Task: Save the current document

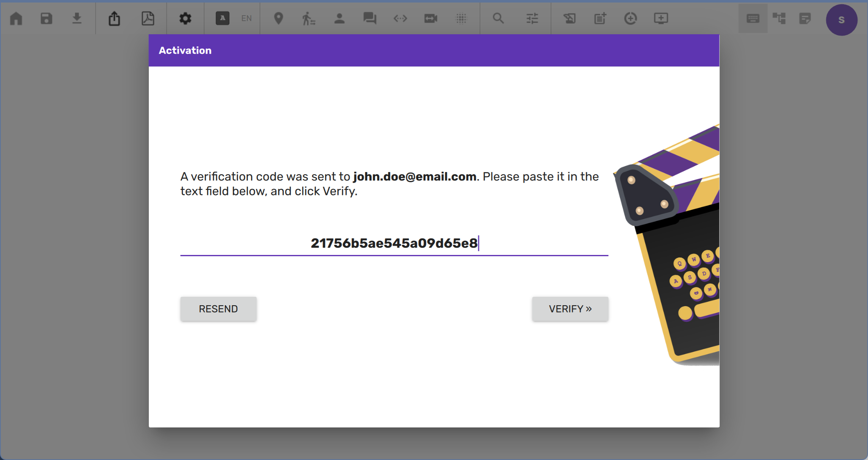Action: [47, 19]
